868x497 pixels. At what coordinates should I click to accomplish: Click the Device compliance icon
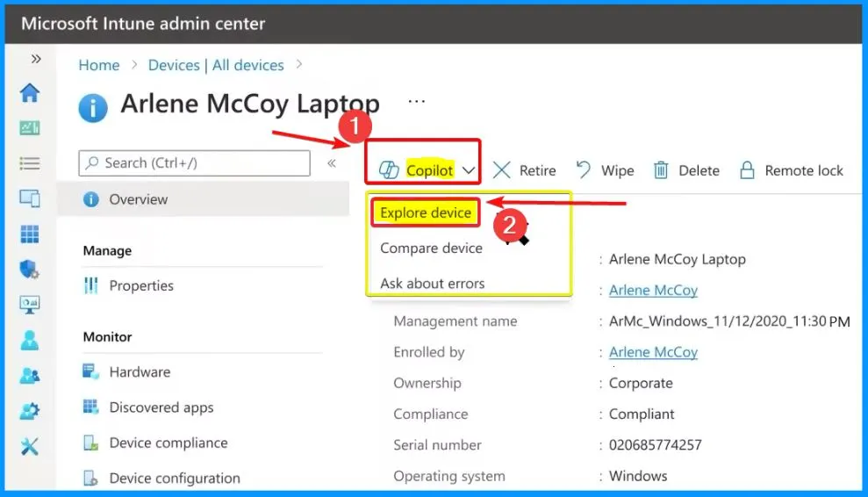point(90,443)
